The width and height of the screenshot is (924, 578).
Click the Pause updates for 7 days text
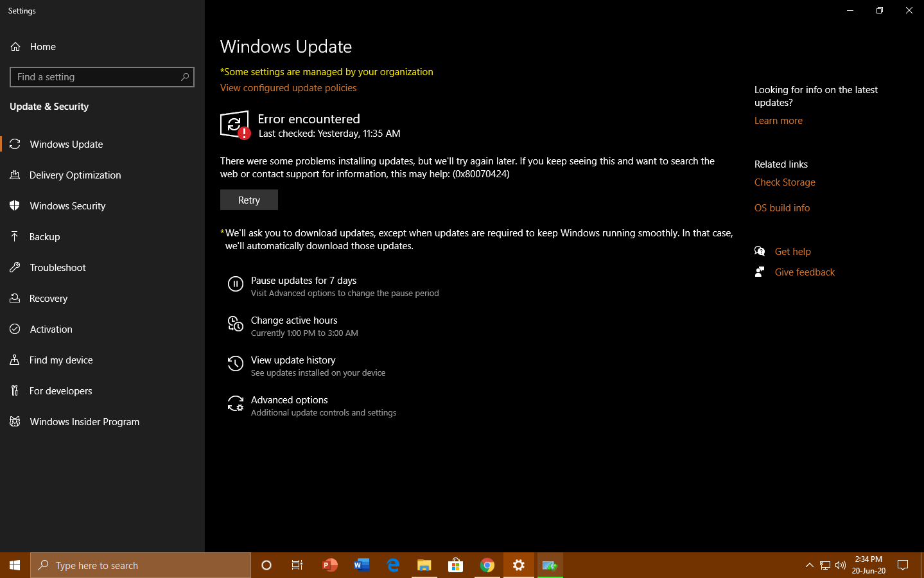coord(304,281)
